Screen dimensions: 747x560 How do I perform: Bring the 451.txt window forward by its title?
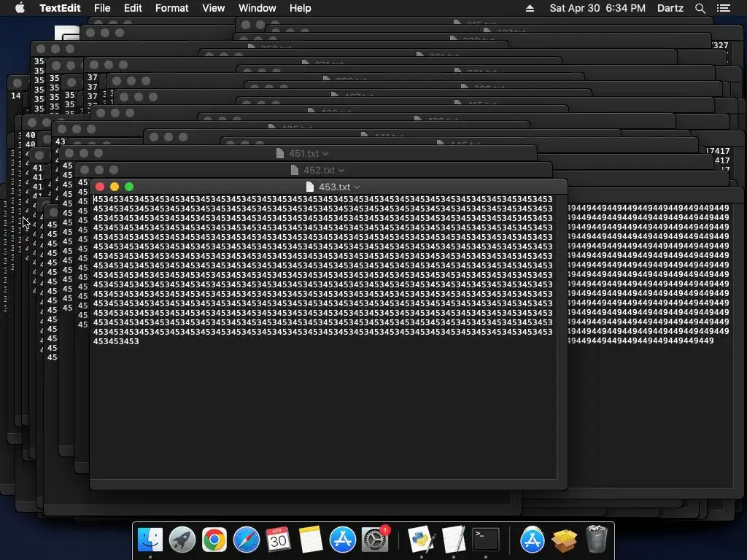304,154
